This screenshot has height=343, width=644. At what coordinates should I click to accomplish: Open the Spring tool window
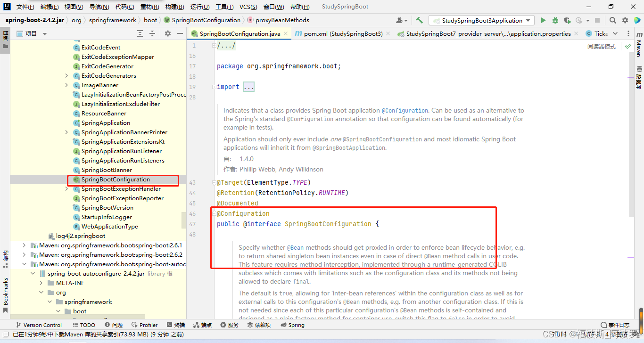pyautogui.click(x=292, y=325)
